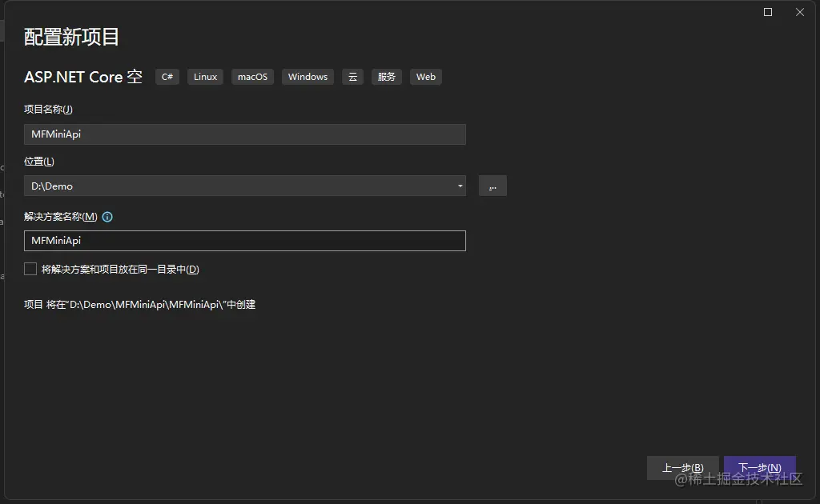Select the 服务 tag
This screenshot has width=820, height=504.
[x=387, y=77]
